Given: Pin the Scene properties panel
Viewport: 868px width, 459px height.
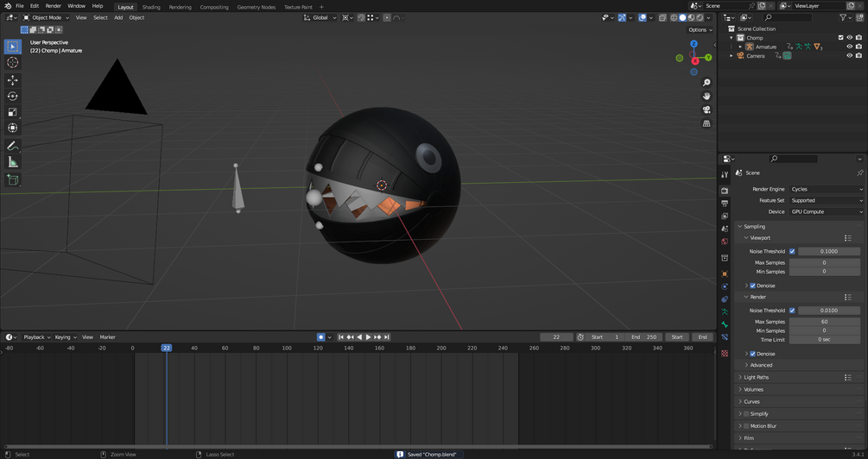Looking at the screenshot, I should coord(859,173).
